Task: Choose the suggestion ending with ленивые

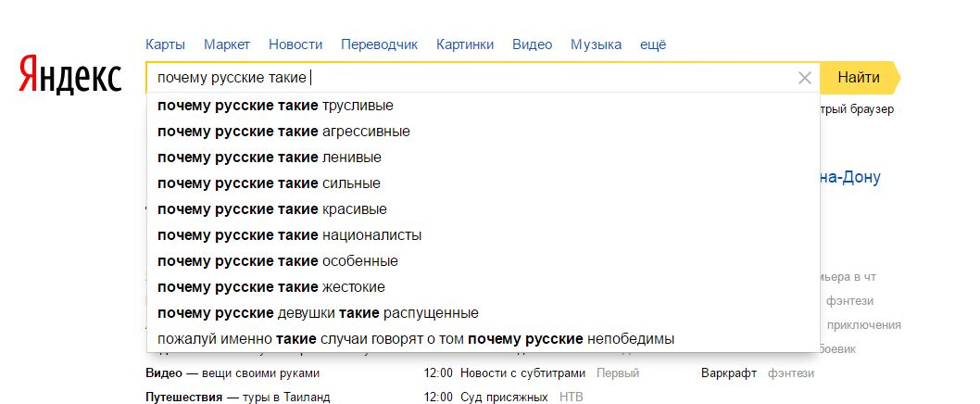Action: (269, 158)
